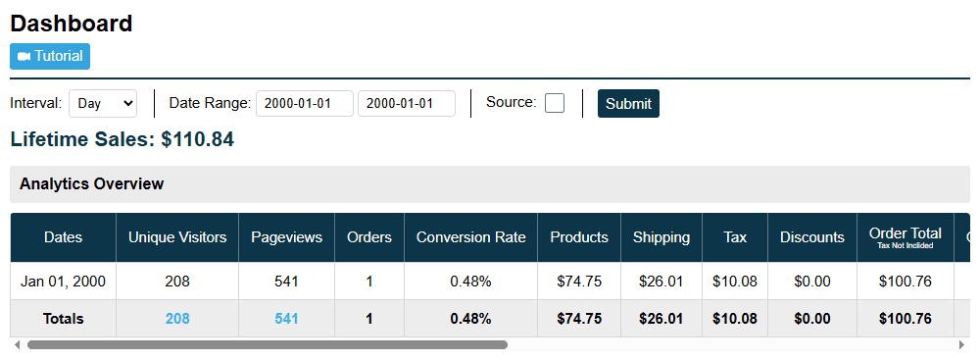Click $100.76 in the Jan 01 row
Image resolution: width=980 pixels, height=360 pixels.
pyautogui.click(x=905, y=282)
